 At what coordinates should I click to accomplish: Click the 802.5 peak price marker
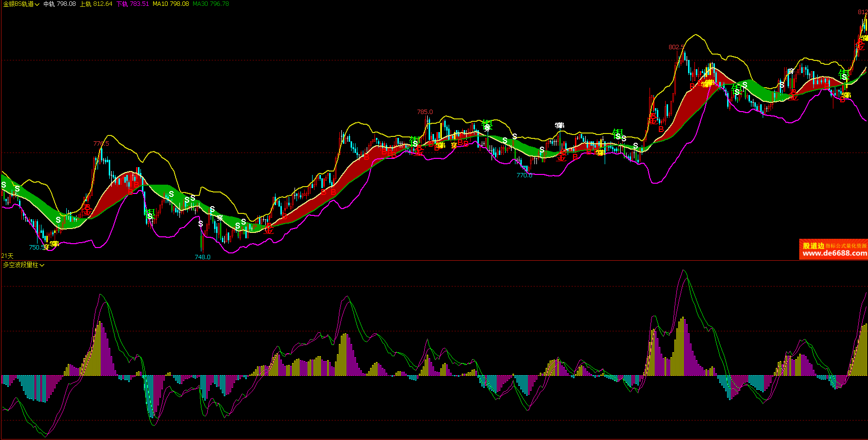click(676, 47)
